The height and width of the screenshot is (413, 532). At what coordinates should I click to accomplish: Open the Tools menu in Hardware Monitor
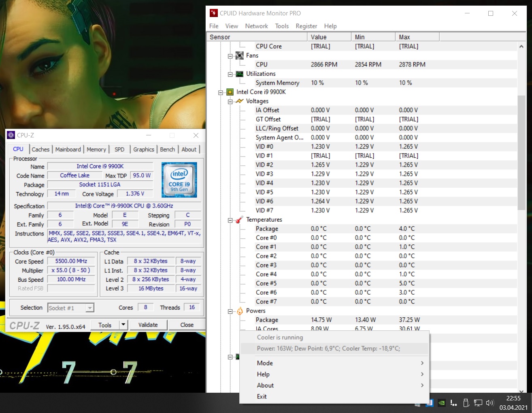[282, 26]
